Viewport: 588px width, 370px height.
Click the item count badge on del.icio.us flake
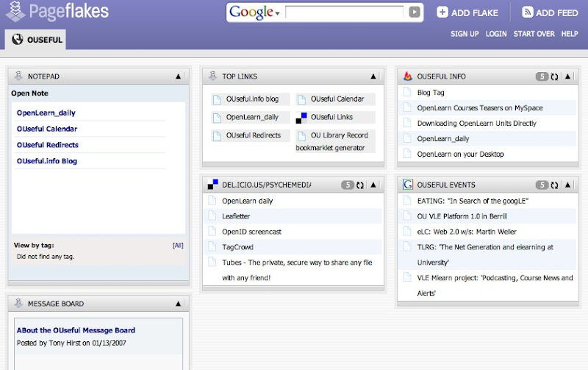point(348,185)
